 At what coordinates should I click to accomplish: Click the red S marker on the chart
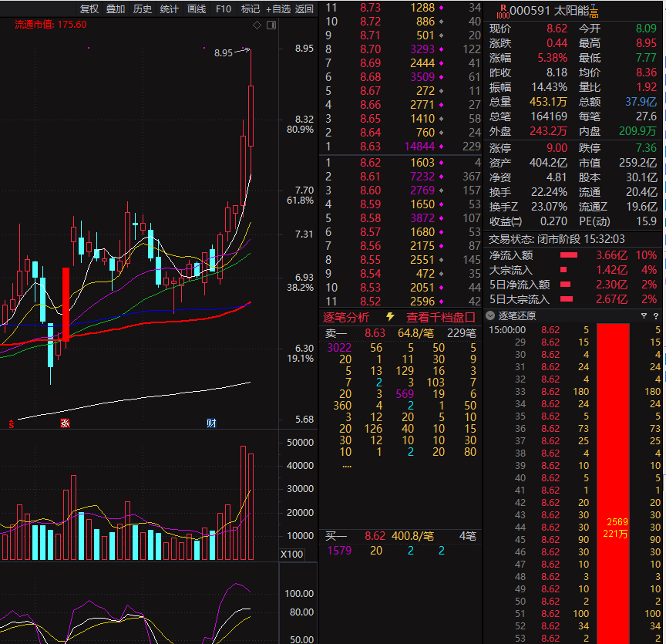click(x=11, y=423)
